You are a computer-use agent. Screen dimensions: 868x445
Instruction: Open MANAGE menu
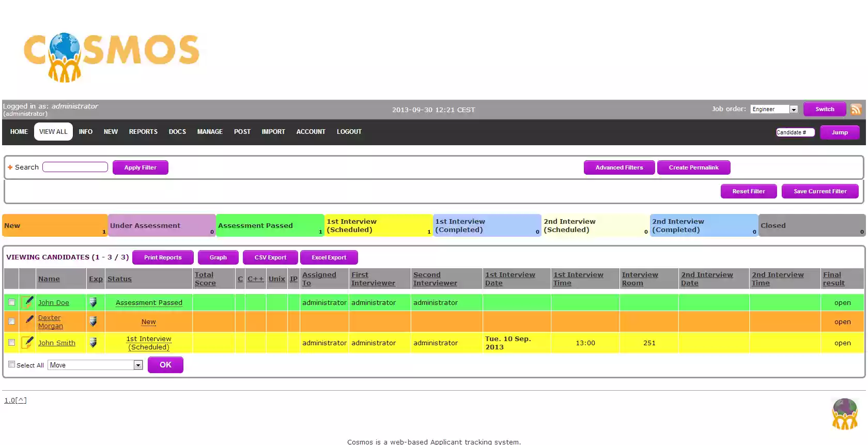[x=210, y=132]
